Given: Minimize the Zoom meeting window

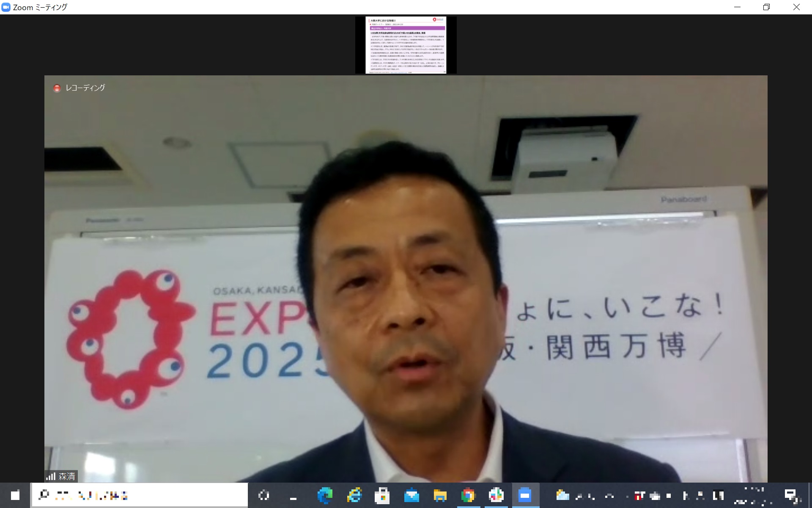Looking at the screenshot, I should click(x=737, y=7).
